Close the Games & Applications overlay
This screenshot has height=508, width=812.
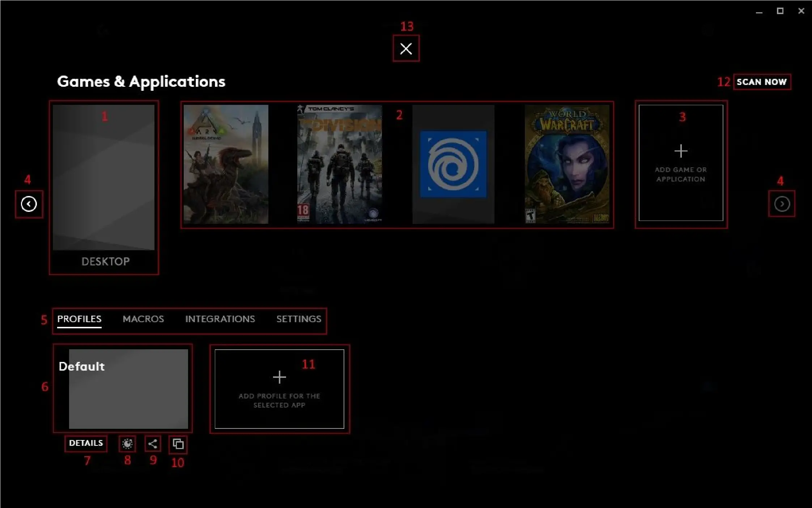click(x=406, y=48)
